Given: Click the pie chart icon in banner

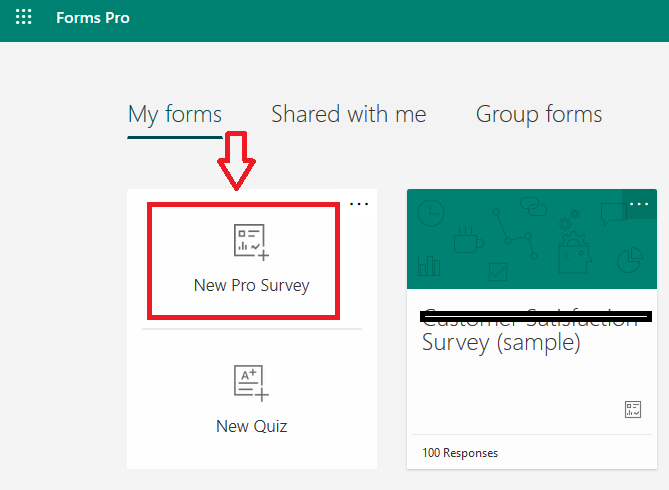Looking at the screenshot, I should pos(630,260).
